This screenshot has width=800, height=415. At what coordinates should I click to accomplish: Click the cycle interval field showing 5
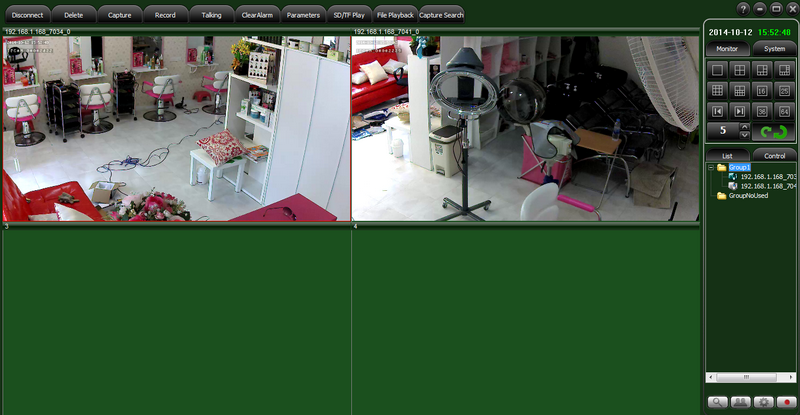click(x=723, y=131)
